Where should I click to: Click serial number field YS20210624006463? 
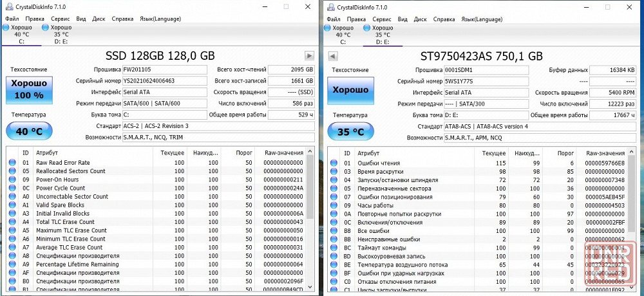(165, 81)
